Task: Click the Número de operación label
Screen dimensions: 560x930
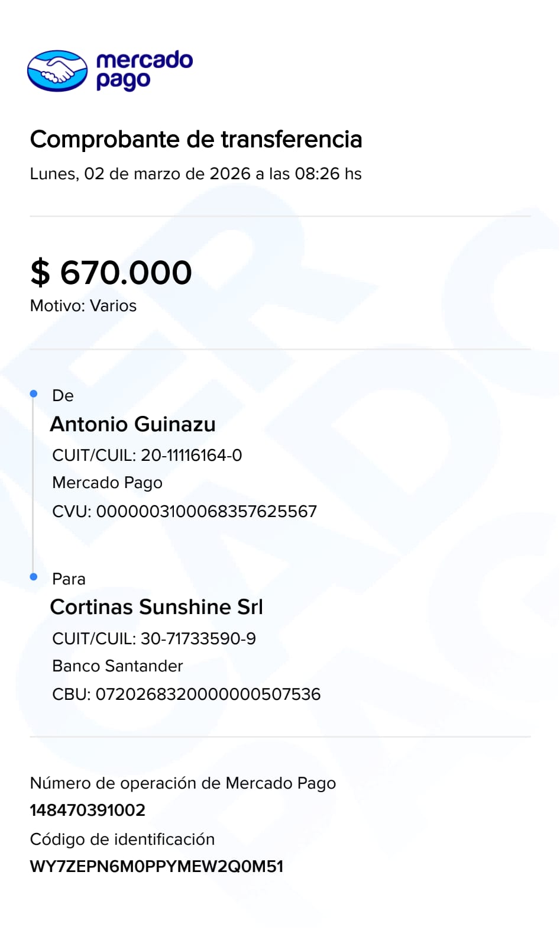Action: click(183, 783)
